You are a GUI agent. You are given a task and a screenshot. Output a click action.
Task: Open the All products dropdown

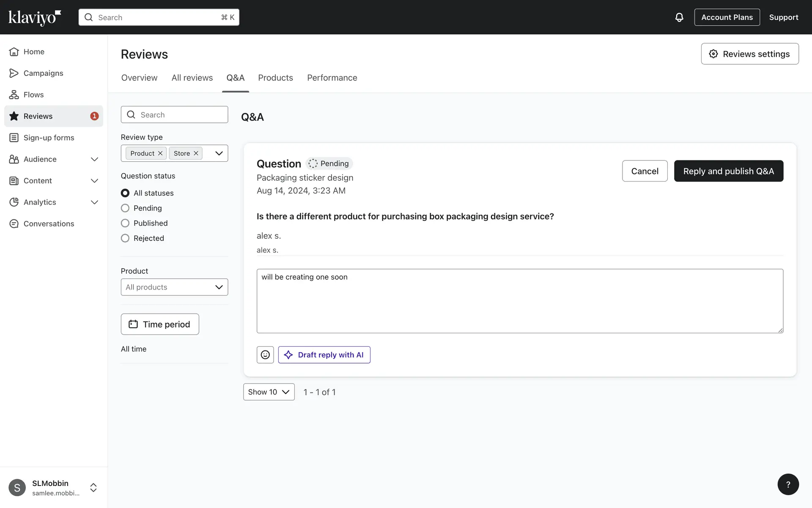pos(174,287)
